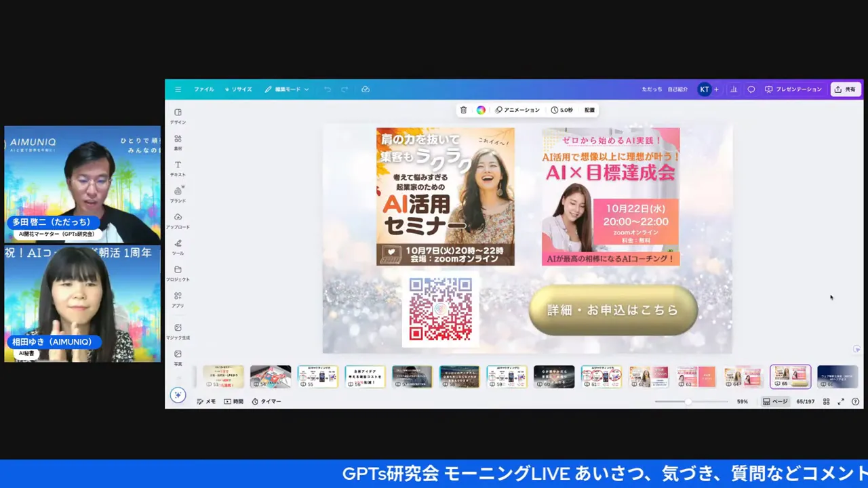Select page 64 thumbnail
The image size is (868, 488).
(743, 377)
